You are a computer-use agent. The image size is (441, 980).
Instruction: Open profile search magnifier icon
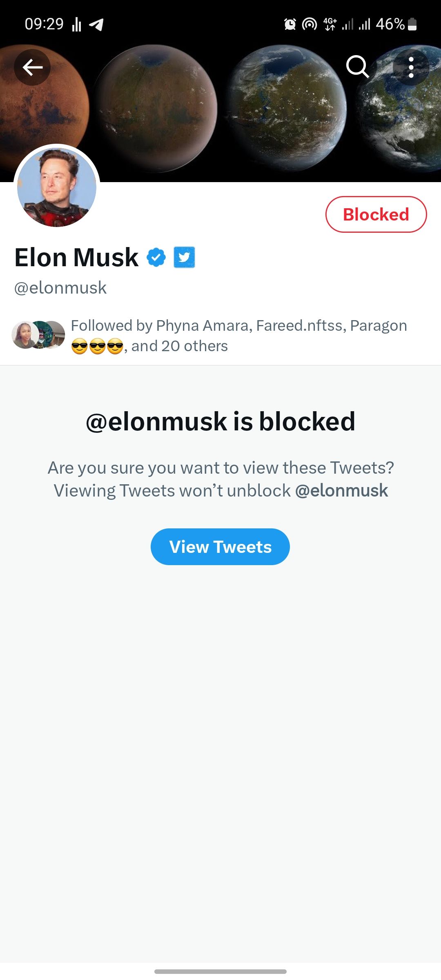point(357,67)
